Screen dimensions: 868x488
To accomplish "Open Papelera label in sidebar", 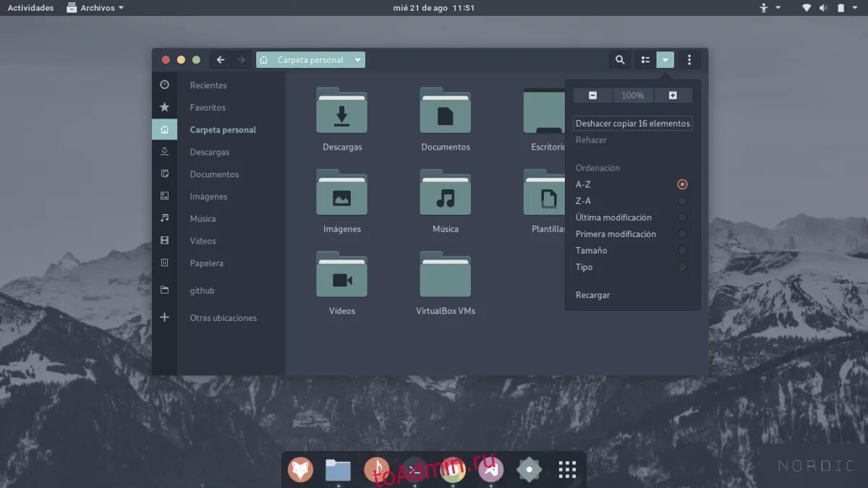I will (x=206, y=264).
